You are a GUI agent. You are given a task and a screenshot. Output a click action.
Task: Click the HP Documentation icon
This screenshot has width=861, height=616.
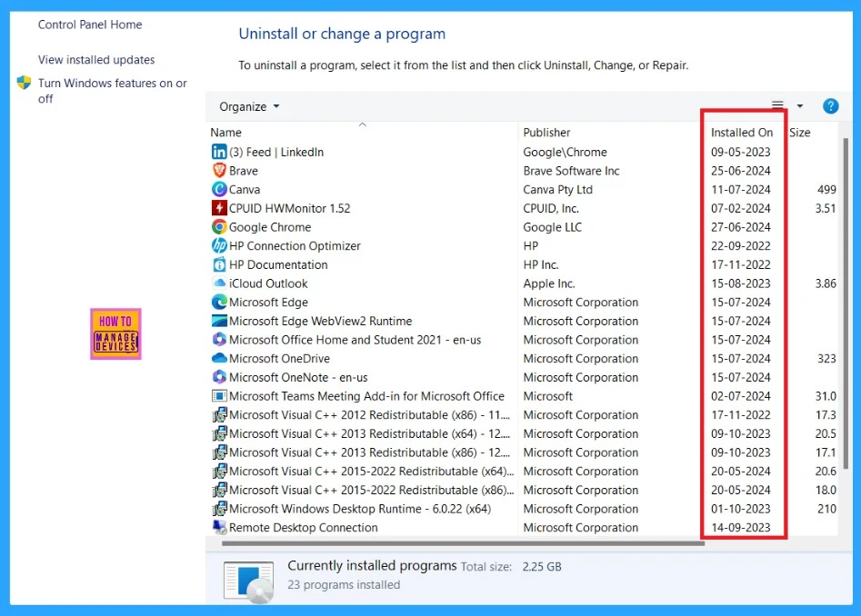tap(219, 264)
